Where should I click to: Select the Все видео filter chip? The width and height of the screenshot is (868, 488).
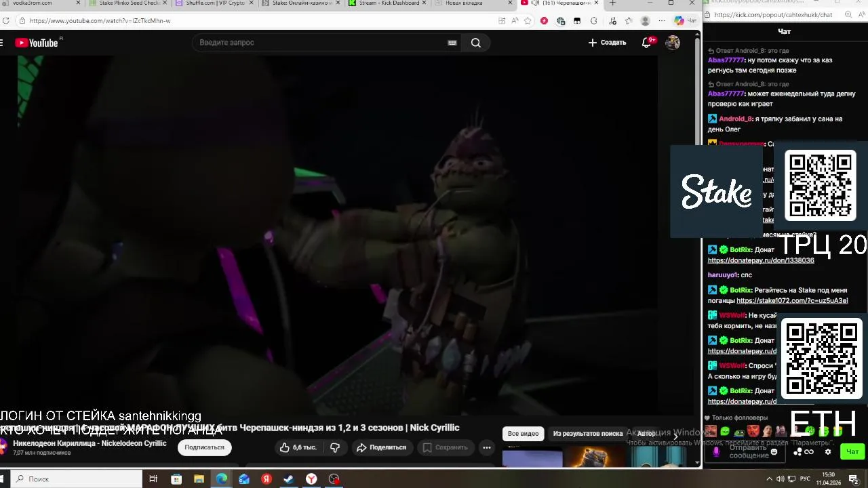[523, 434]
